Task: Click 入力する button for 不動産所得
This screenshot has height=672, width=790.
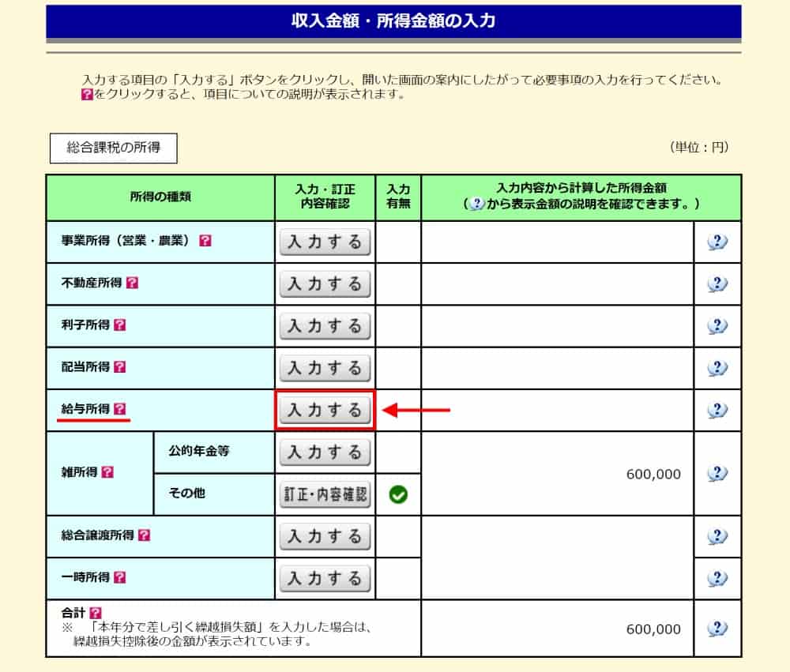Action: coord(325,283)
